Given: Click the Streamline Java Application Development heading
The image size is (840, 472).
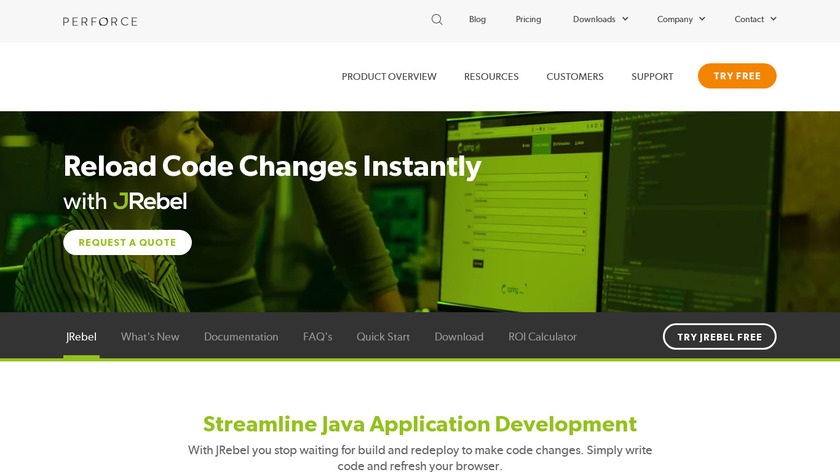Looking at the screenshot, I should pos(420,424).
